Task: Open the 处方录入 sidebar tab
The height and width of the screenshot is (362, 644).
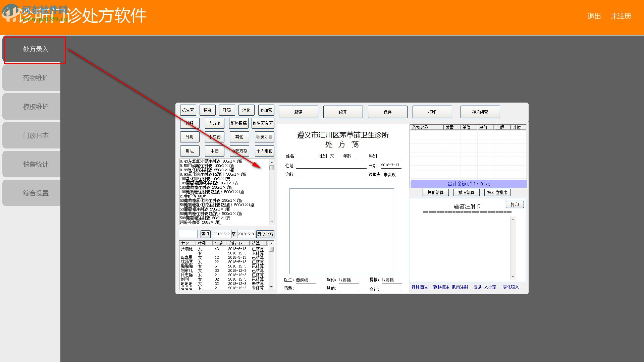Action: 35,49
